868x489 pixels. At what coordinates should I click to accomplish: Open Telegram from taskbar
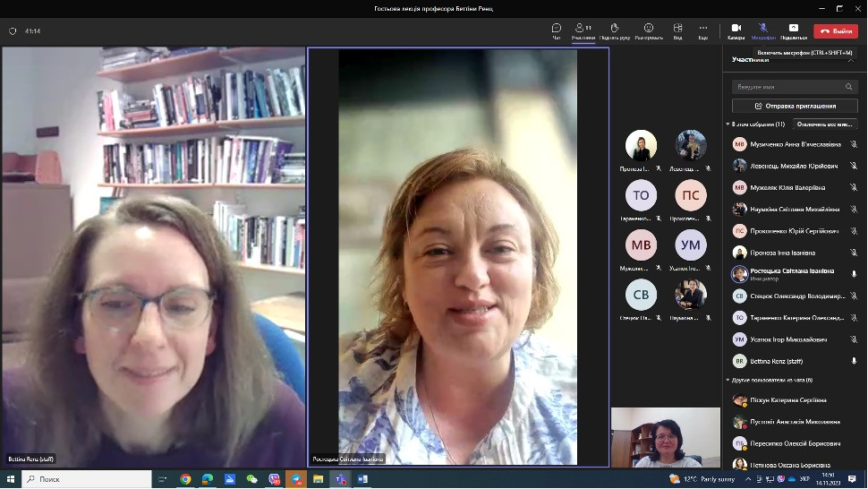point(296,479)
